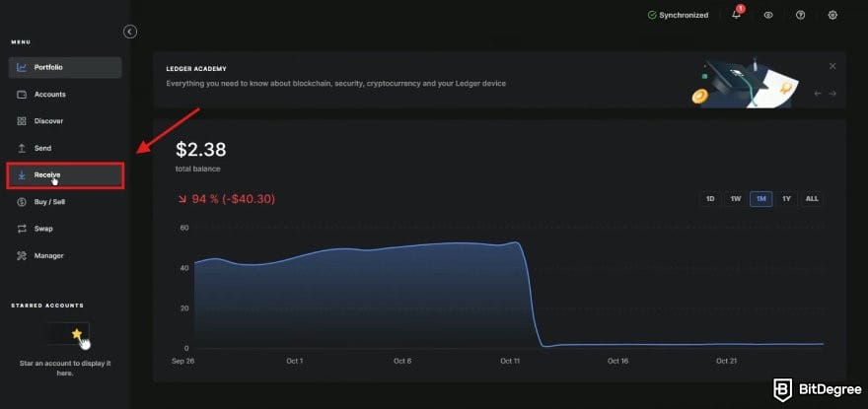Image resolution: width=868 pixels, height=409 pixels.
Task: Go to previous banner slide arrow
Action: click(818, 94)
